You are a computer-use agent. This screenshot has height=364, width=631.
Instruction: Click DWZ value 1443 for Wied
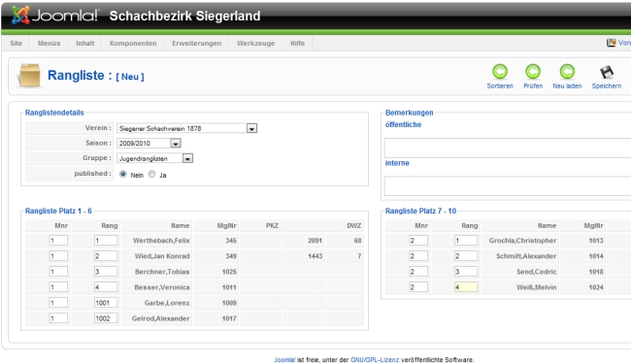[x=315, y=256]
